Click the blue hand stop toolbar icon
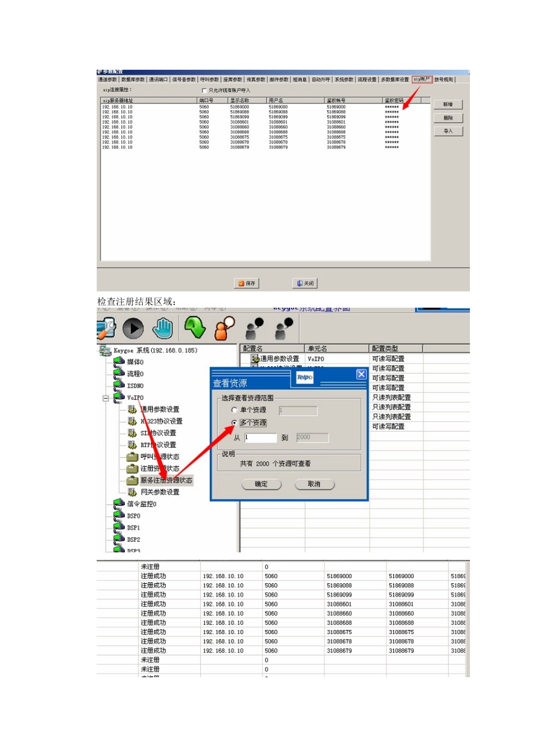Image resolution: width=534 pixels, height=756 pixels. tap(162, 328)
